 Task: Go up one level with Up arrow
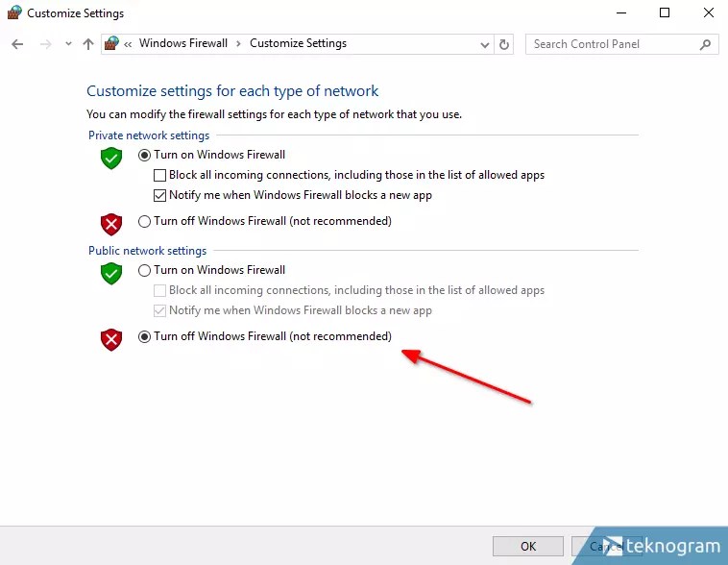click(x=87, y=44)
